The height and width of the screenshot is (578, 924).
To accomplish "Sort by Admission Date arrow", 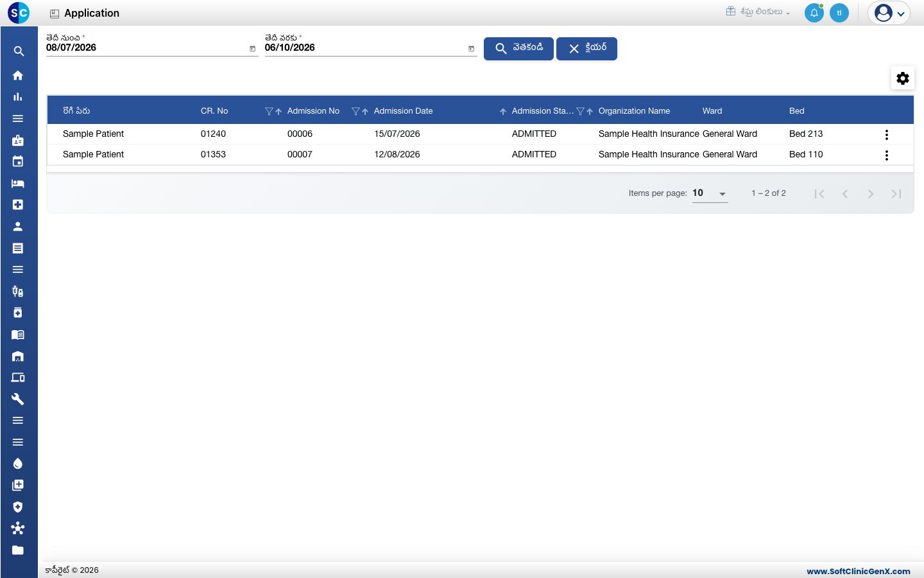I will coord(503,112).
